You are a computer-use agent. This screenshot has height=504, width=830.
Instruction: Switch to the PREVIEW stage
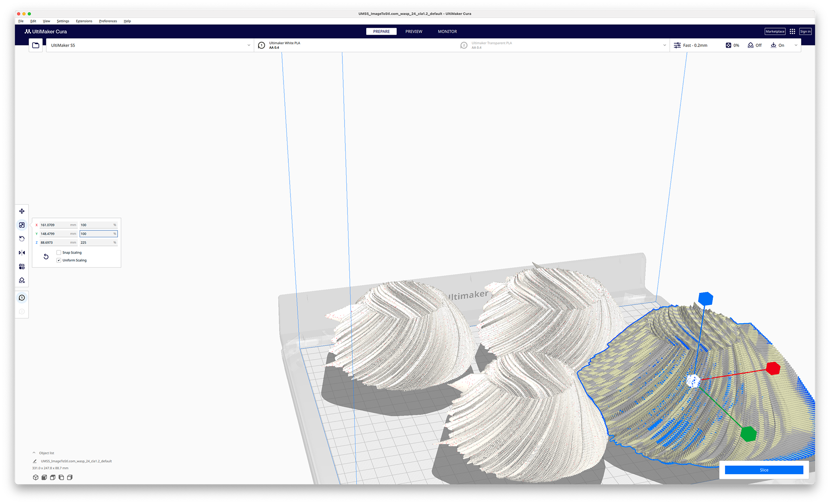[414, 32]
